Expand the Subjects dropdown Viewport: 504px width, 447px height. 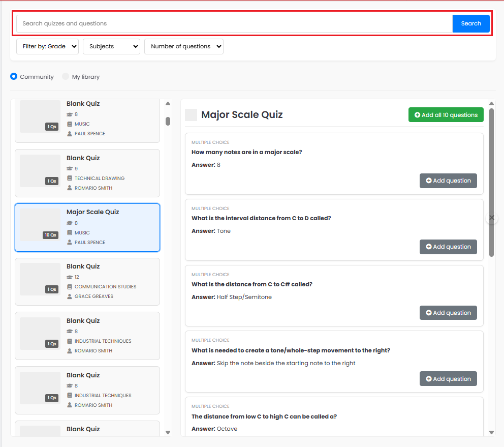pos(112,47)
